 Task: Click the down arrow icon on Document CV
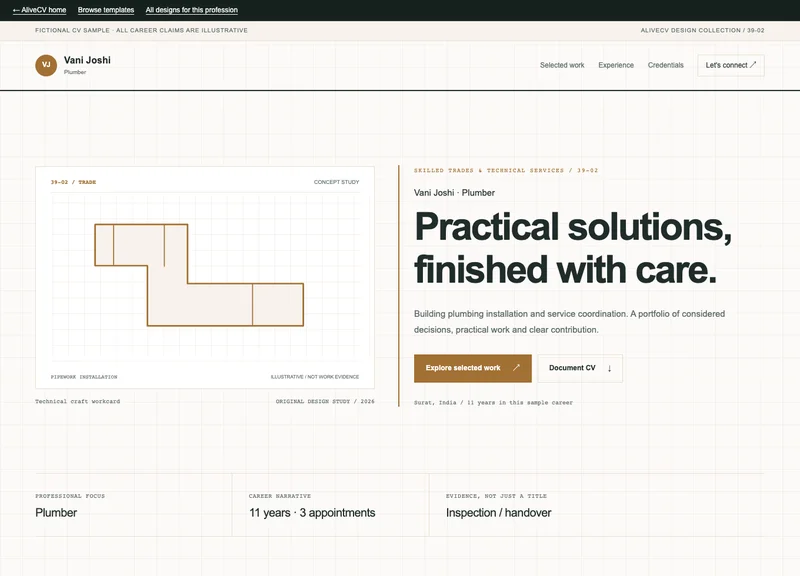point(609,368)
